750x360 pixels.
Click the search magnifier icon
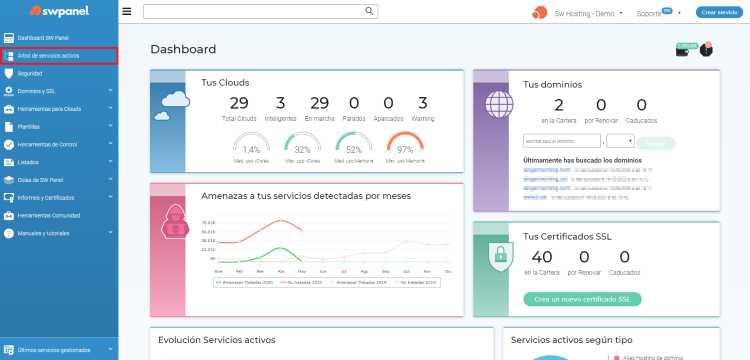(369, 11)
